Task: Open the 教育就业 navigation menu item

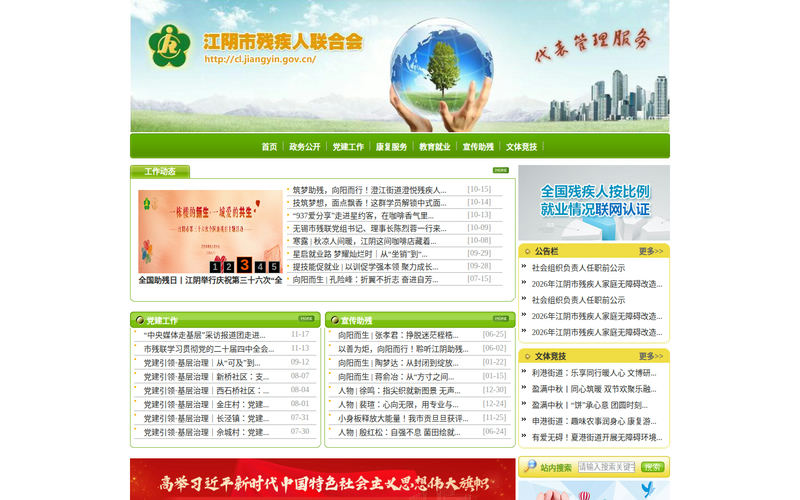Action: [x=435, y=147]
